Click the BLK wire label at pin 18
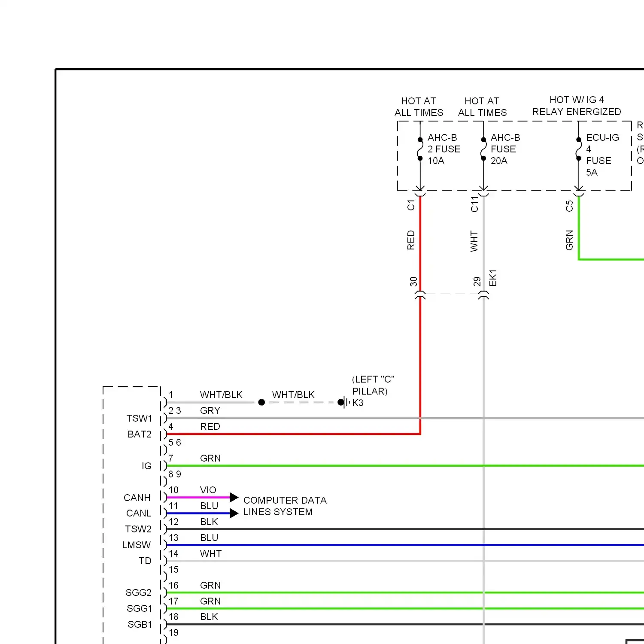 tap(209, 617)
